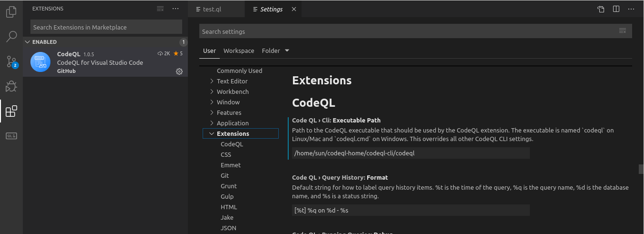Open the Run and Debug view
This screenshot has width=644, height=234.
click(11, 86)
